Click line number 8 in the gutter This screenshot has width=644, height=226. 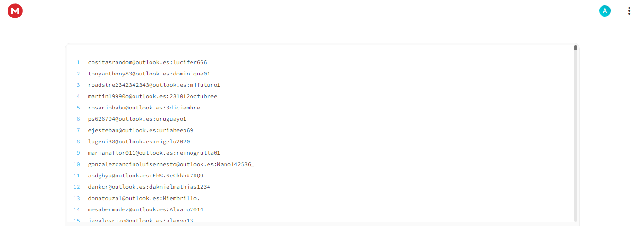point(78,142)
